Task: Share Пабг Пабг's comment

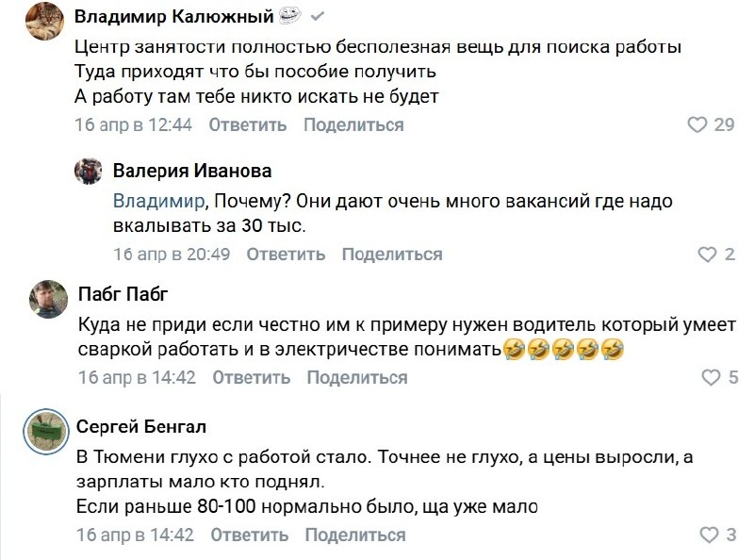Action: coord(357,378)
